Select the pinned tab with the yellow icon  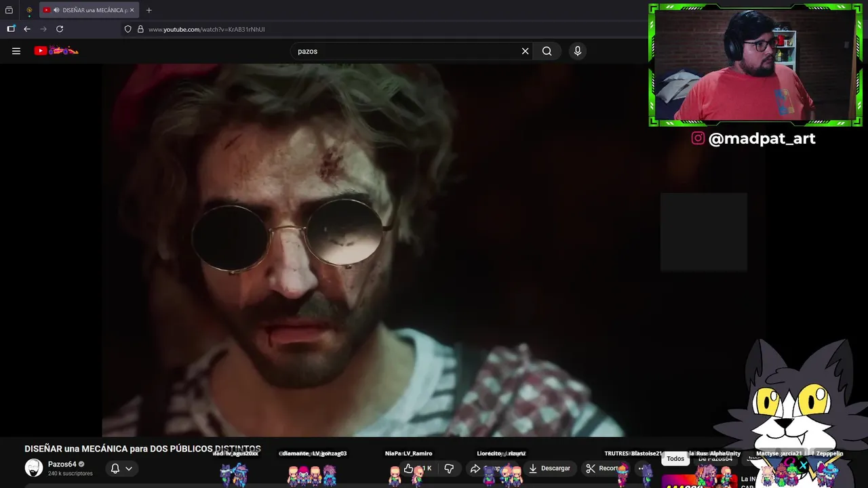click(x=29, y=10)
